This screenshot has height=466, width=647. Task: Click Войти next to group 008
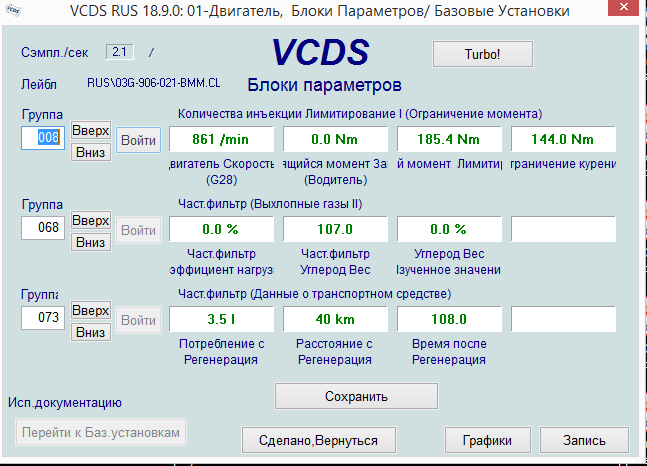click(138, 140)
